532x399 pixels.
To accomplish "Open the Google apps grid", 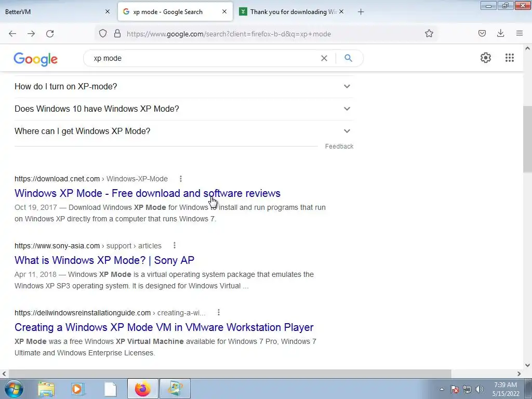I will [x=510, y=58].
